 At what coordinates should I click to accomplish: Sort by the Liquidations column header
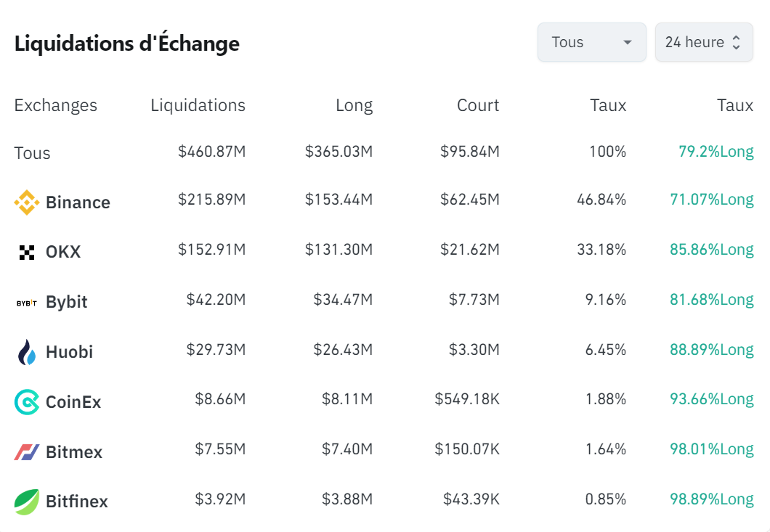point(198,105)
